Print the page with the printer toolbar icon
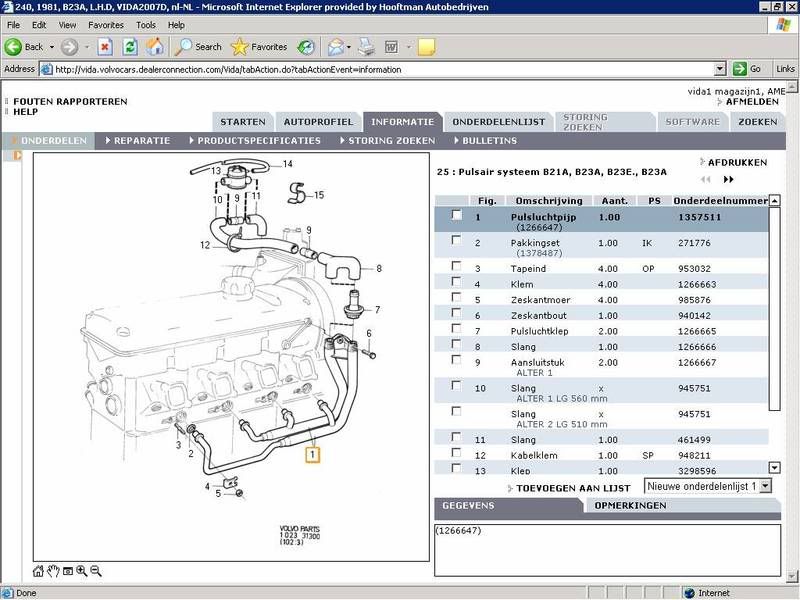800x600 pixels. tap(366, 47)
